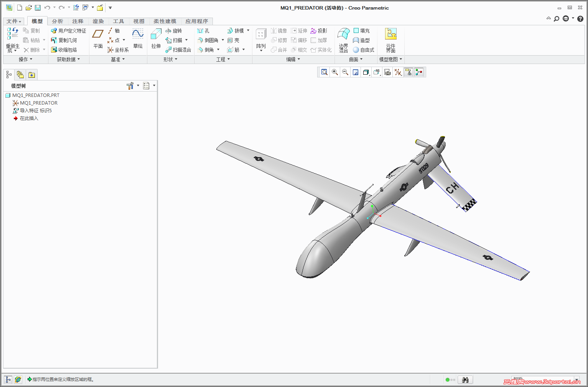Select the 填充 fill surface tool
The image size is (588, 387).
[x=361, y=31]
